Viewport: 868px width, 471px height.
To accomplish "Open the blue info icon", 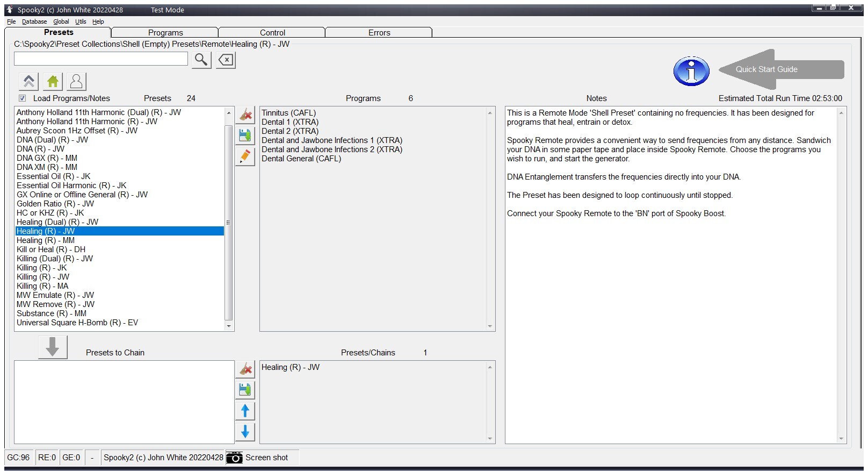I will point(691,71).
